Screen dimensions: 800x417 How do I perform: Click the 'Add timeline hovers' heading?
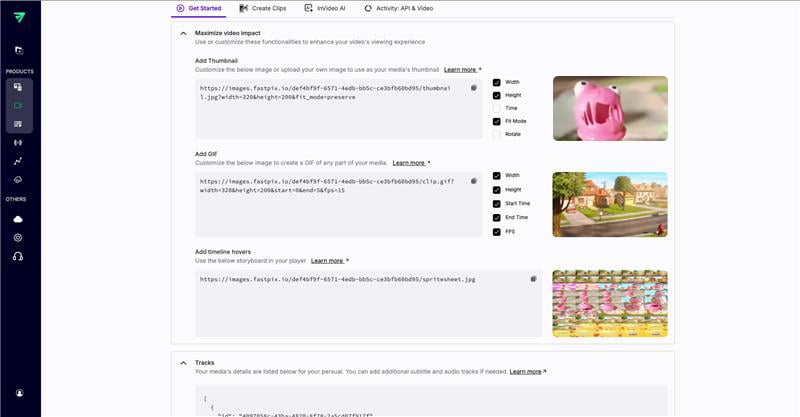[223, 252]
